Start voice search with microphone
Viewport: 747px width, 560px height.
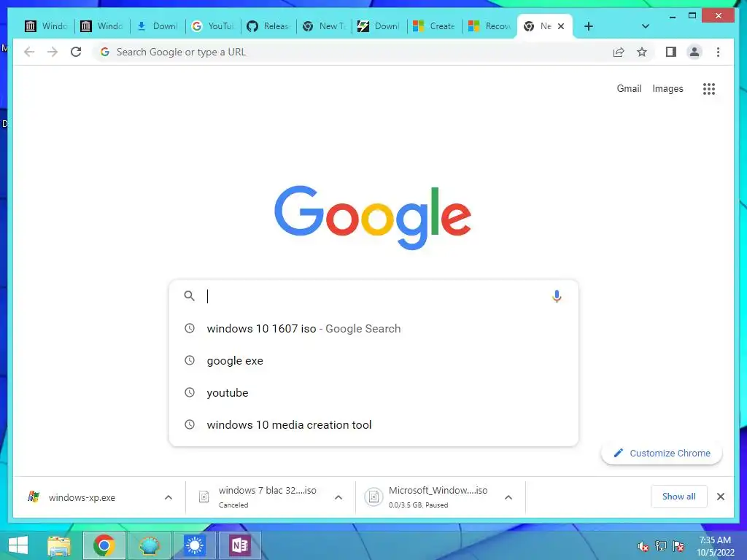click(557, 296)
